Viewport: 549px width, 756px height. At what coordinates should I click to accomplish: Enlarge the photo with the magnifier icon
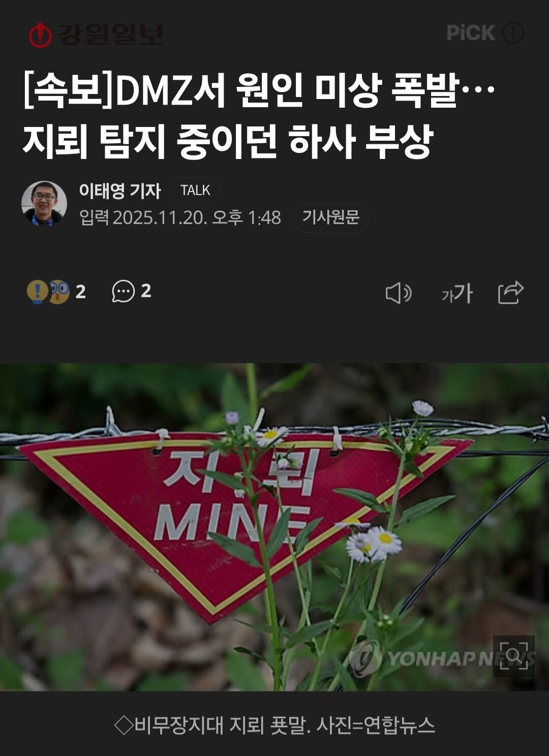(x=513, y=656)
